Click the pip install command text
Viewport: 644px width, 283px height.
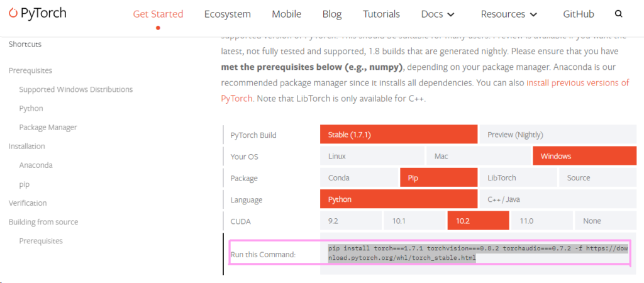478,253
